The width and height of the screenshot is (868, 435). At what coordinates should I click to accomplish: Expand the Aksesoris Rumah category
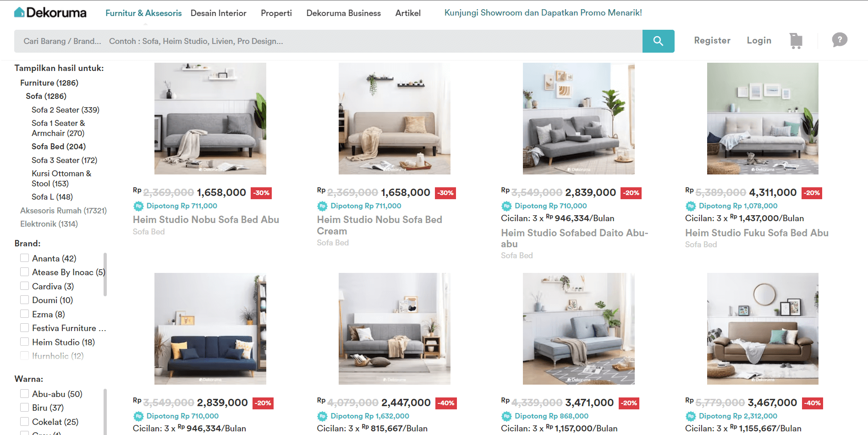63,211
